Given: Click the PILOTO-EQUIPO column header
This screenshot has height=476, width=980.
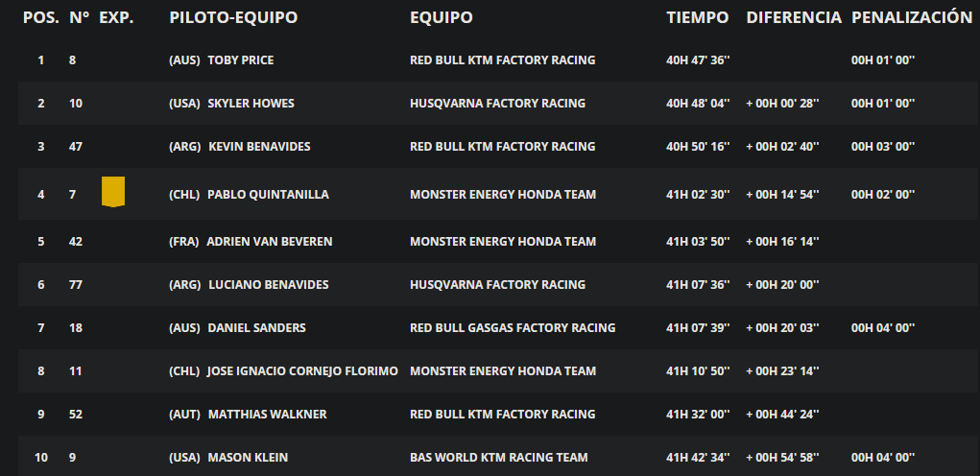Looking at the screenshot, I should coord(233,17).
